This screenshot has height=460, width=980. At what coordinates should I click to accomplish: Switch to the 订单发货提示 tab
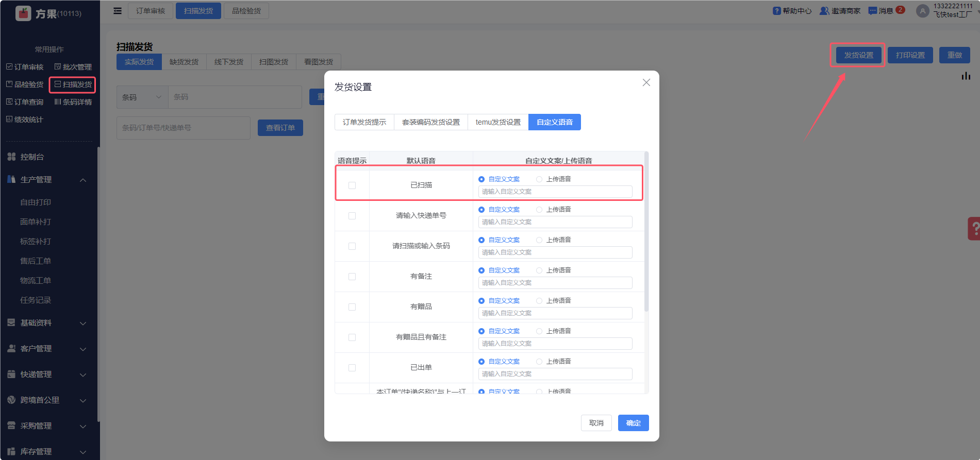(x=364, y=122)
